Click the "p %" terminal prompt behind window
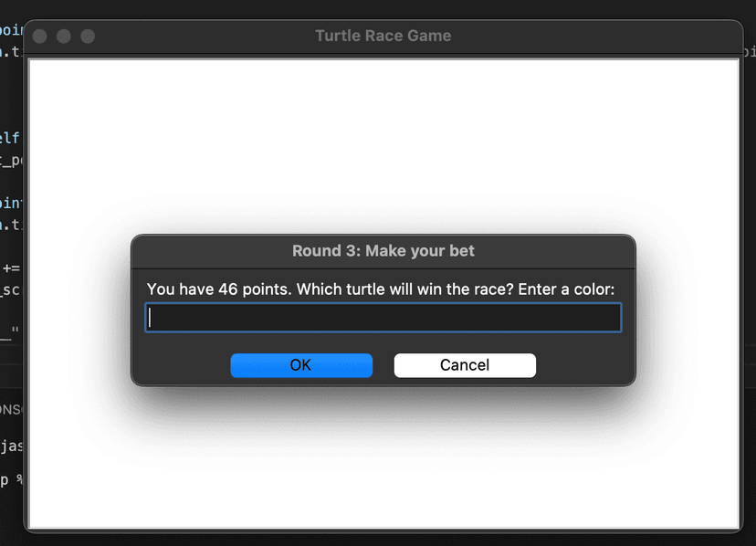The width and height of the screenshot is (756, 546). coord(12,480)
